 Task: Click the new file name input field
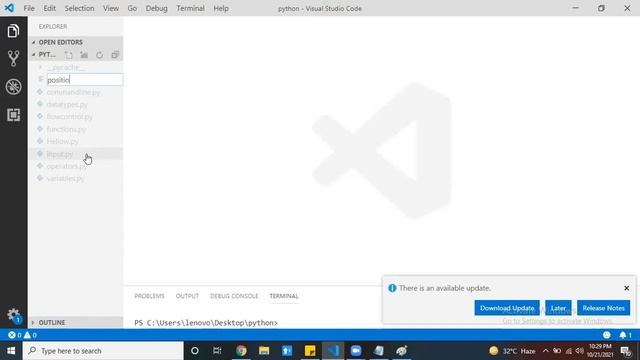tap(84, 80)
